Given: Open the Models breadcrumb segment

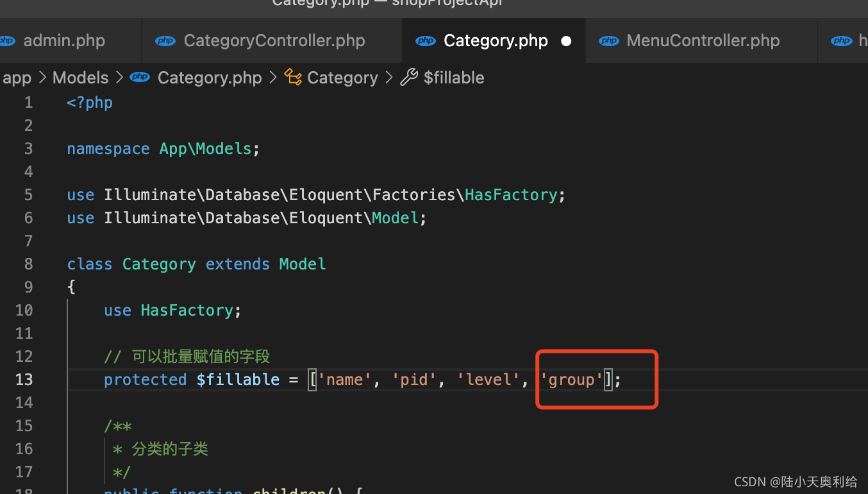Looking at the screenshot, I should click(x=80, y=78).
